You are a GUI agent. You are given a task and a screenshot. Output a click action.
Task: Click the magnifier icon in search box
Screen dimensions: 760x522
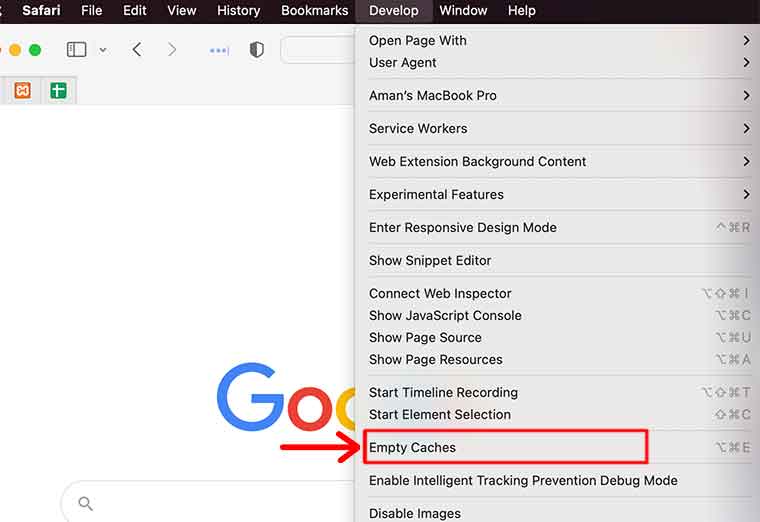pos(85,504)
